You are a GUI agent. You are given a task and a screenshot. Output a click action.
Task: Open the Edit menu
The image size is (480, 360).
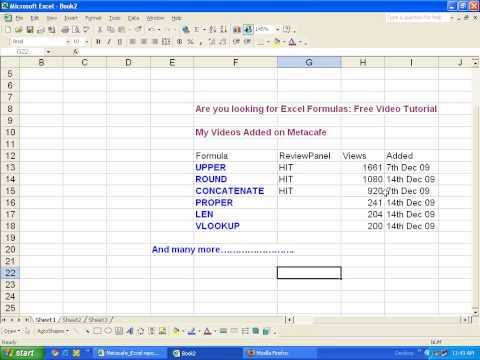coord(35,18)
